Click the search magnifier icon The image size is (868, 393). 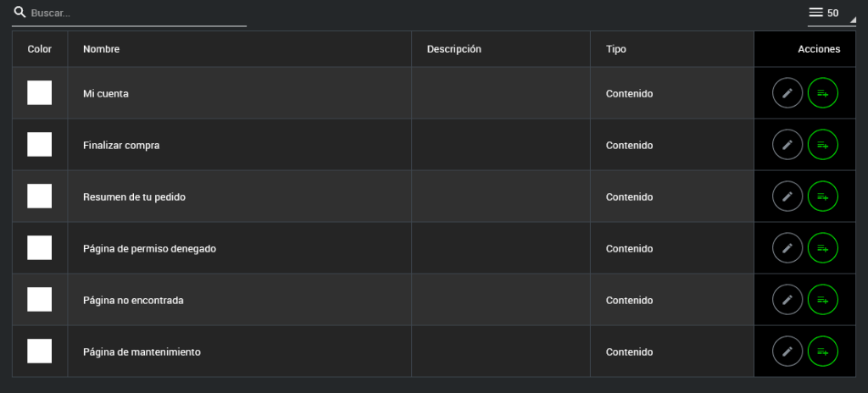19,13
